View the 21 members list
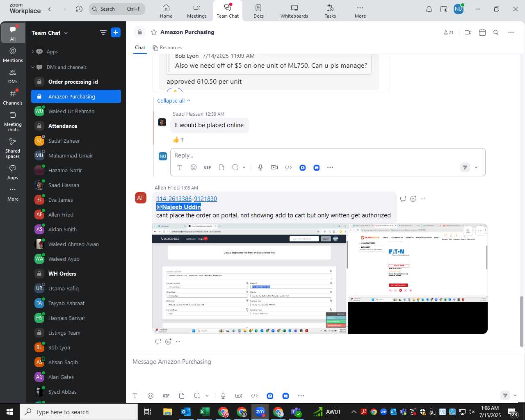 (448, 32)
